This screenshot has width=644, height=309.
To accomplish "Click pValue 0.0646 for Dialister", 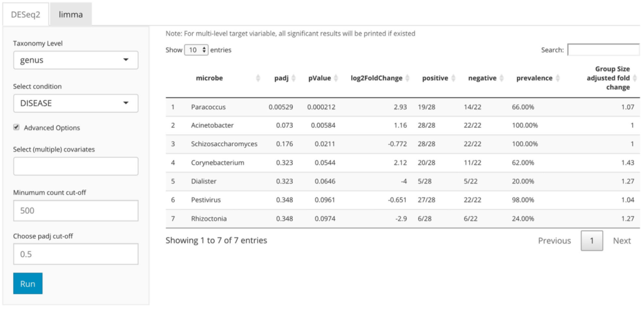I will point(325,181).
